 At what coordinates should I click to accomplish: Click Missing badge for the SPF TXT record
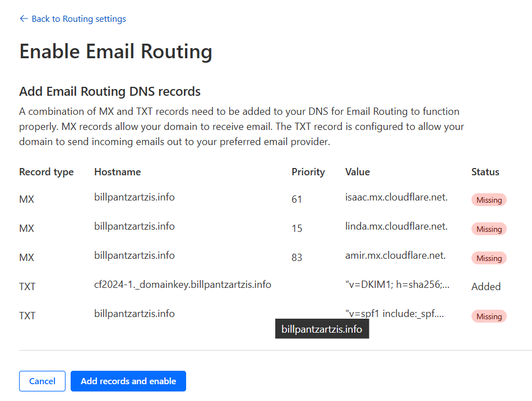pos(489,316)
